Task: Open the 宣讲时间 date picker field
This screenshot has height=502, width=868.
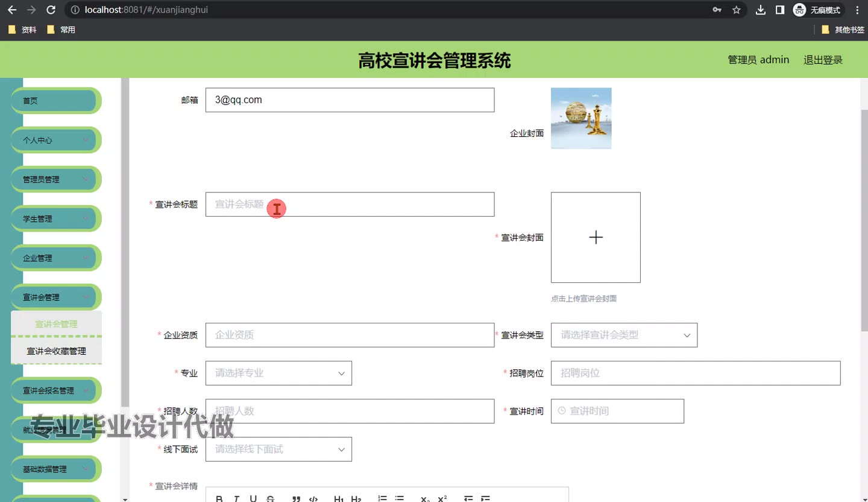Action: tap(617, 411)
